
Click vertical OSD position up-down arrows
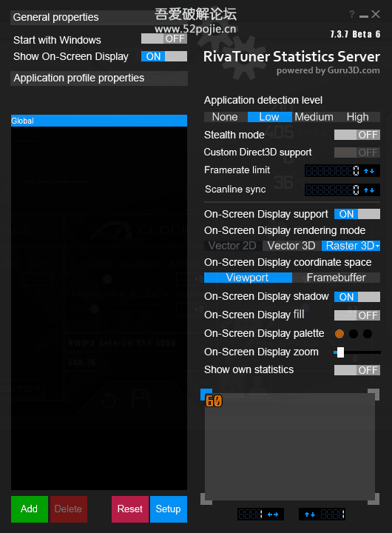pyautogui.click(x=309, y=514)
